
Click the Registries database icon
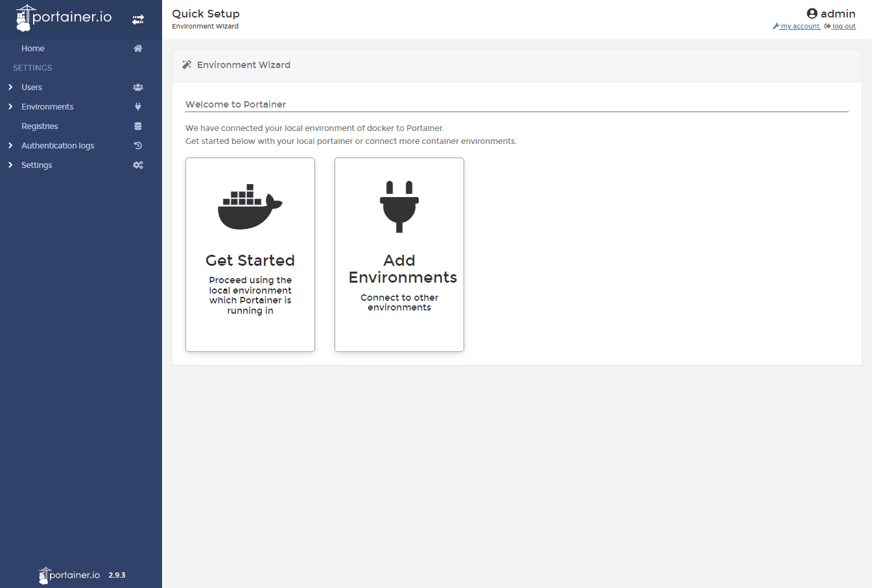pyautogui.click(x=138, y=126)
